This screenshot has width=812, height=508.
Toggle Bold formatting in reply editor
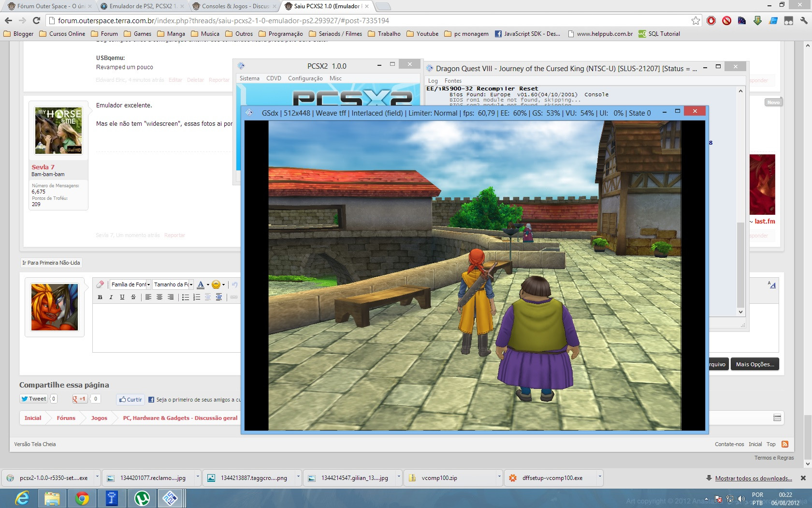(x=100, y=297)
